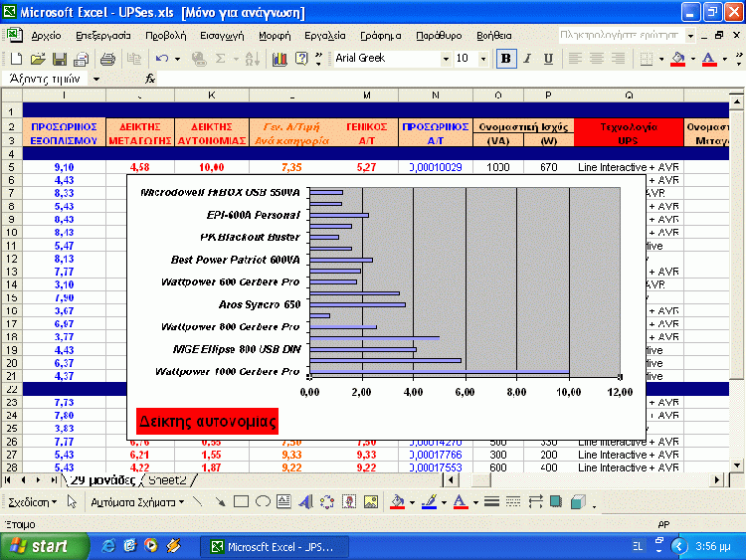The height and width of the screenshot is (560, 746).
Task: Select the 29 μονάδες worksheet tab
Action: pos(102,480)
